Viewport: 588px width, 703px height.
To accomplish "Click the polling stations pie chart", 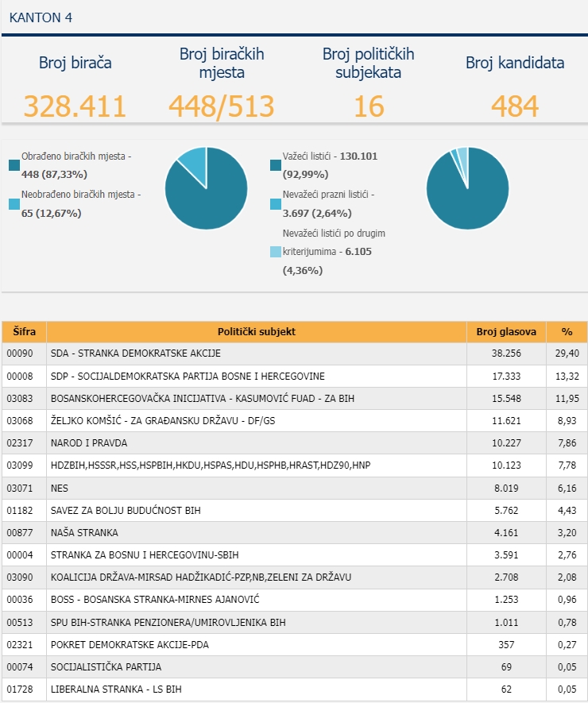I will (206, 189).
